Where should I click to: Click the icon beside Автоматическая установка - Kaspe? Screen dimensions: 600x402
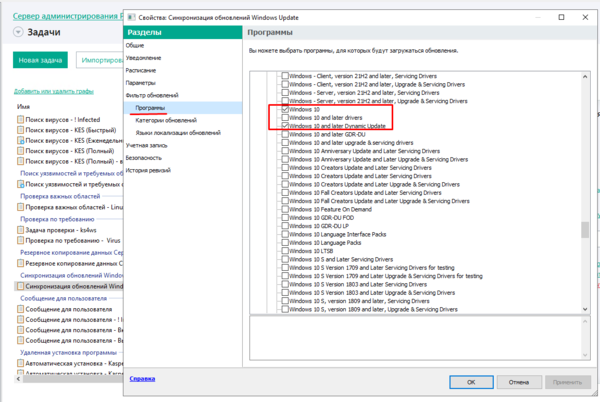(20, 363)
